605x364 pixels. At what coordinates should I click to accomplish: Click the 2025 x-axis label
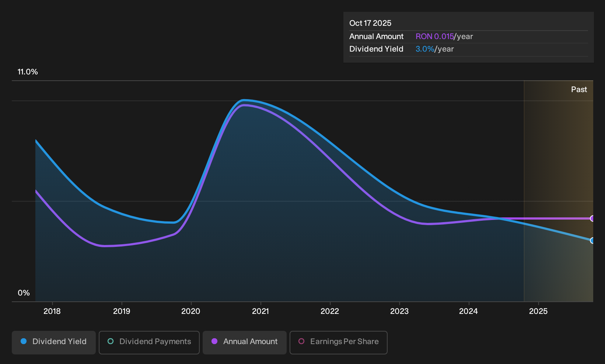pos(538,311)
